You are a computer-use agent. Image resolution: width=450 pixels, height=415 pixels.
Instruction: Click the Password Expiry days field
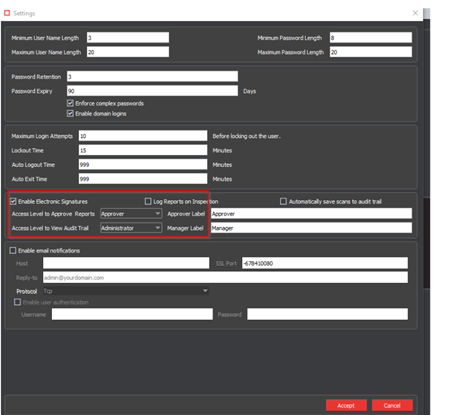click(152, 91)
